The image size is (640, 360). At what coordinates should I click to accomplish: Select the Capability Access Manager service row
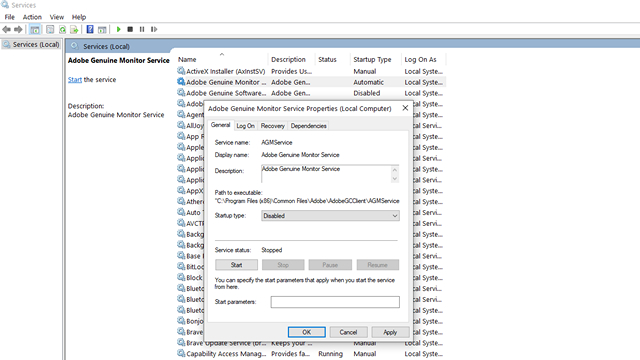pyautogui.click(x=311, y=354)
